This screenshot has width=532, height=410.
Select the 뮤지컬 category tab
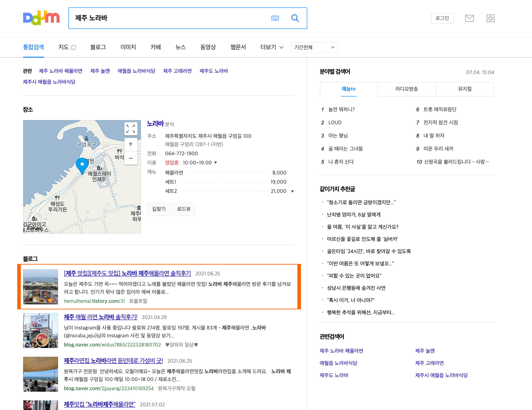(465, 89)
